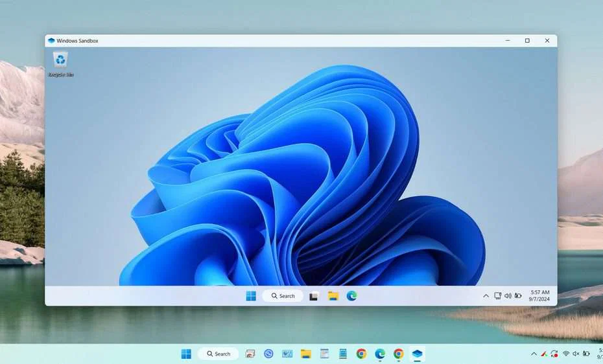This screenshot has height=364, width=603.
Task: Show hidden tray icons in the Sandbox taskbar
Action: (x=486, y=296)
